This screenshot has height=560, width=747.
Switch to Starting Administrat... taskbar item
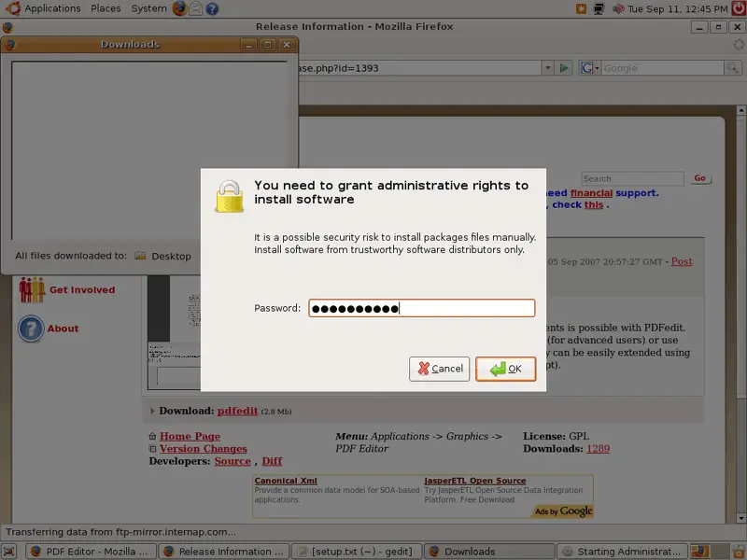coord(622,552)
